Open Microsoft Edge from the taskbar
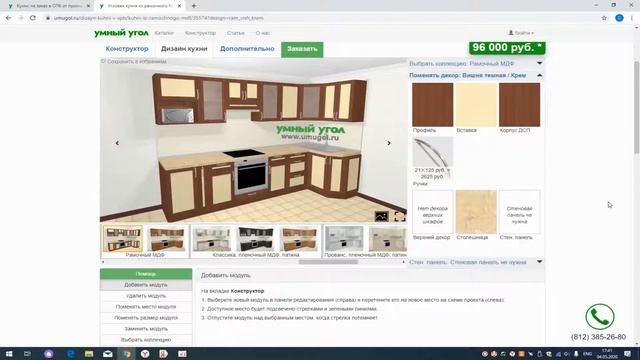Image resolution: width=640 pixels, height=360 pixels. click(70, 354)
